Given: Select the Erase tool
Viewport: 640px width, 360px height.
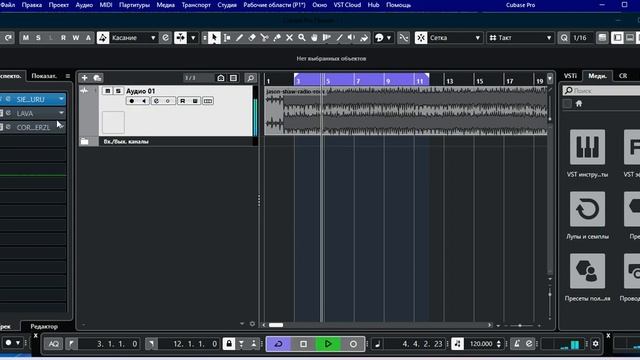Looking at the screenshot, I should click(252, 38).
